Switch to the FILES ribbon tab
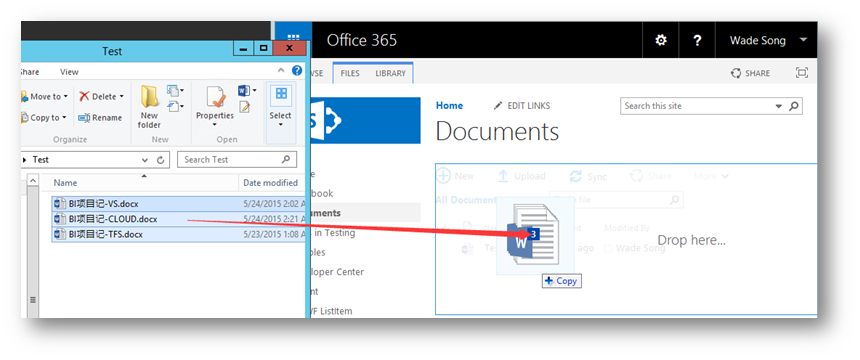The width and height of the screenshot is (860, 360). click(x=350, y=74)
